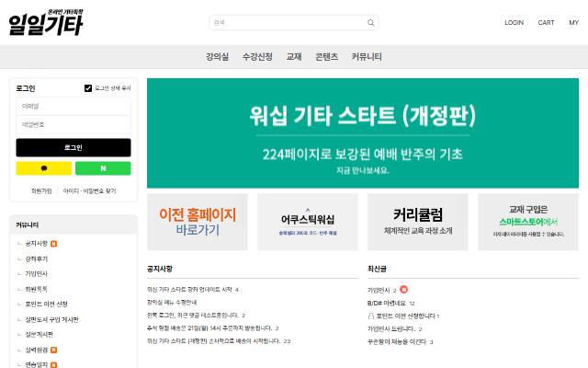Open 회원톡톡 in the sidebar

(37, 289)
